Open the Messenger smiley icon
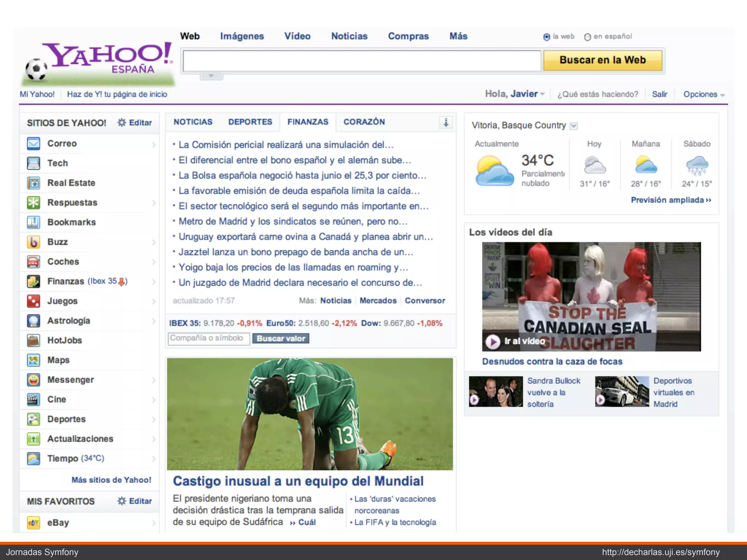This screenshot has width=747, height=560. (34, 380)
